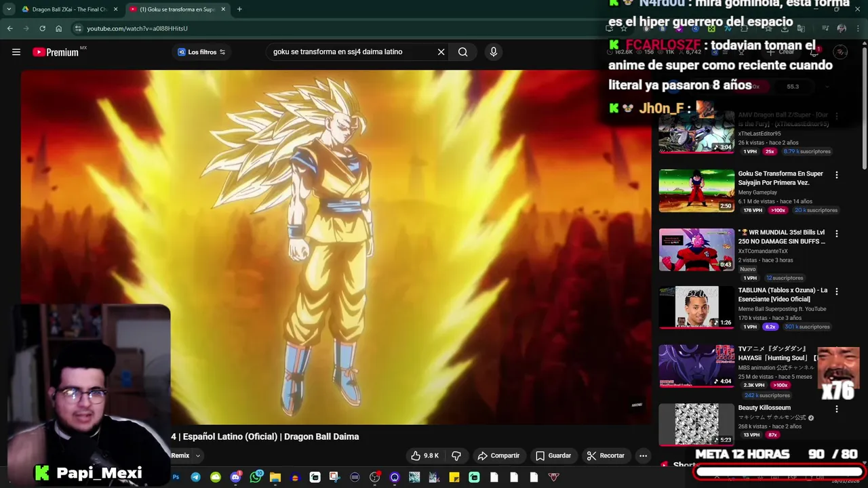
Task: Open the 2:50 Goku Super Saiyajin thumbnail
Action: pyautogui.click(x=696, y=190)
